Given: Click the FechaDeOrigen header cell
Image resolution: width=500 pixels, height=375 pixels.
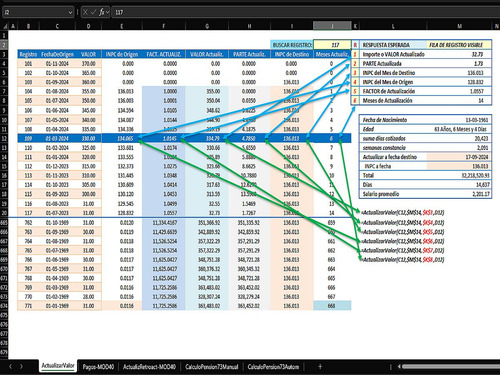Looking at the screenshot, I should pos(57,54).
